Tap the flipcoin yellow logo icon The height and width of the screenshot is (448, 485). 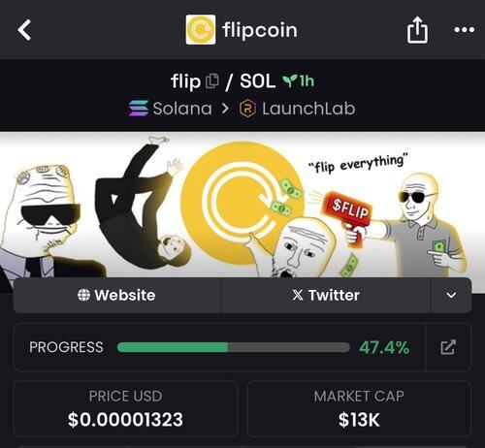[x=201, y=30]
